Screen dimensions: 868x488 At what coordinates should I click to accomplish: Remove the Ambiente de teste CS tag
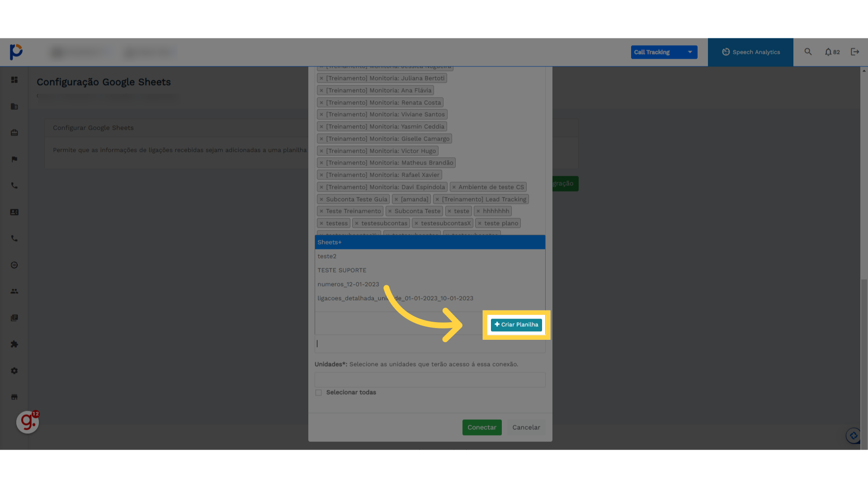[454, 187]
